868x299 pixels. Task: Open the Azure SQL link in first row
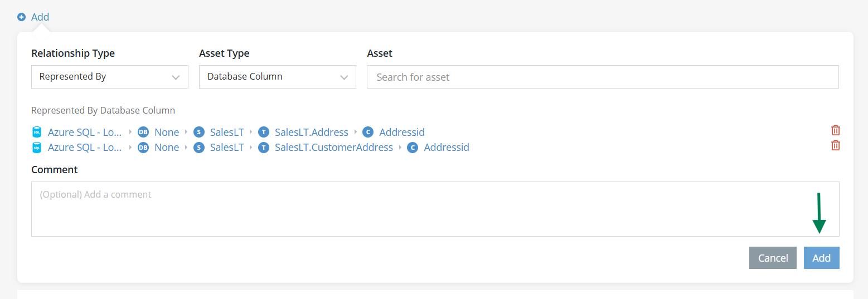click(x=85, y=133)
